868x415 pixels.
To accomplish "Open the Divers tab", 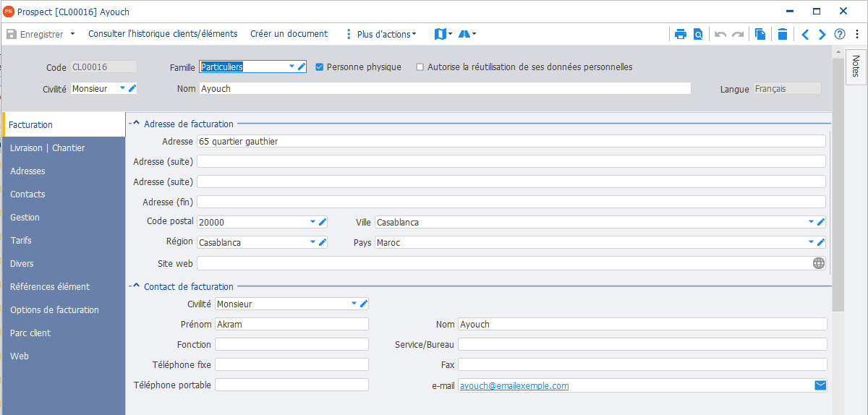I will point(64,264).
